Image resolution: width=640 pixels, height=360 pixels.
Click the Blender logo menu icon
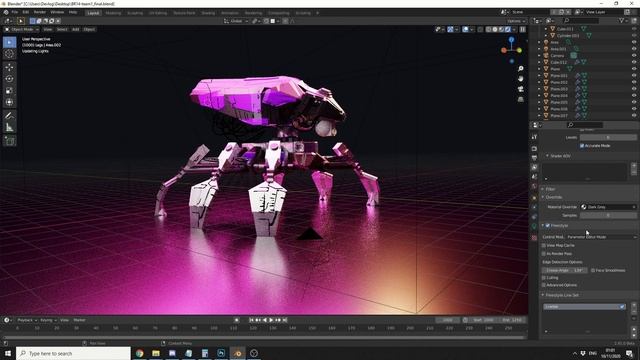coord(6,12)
